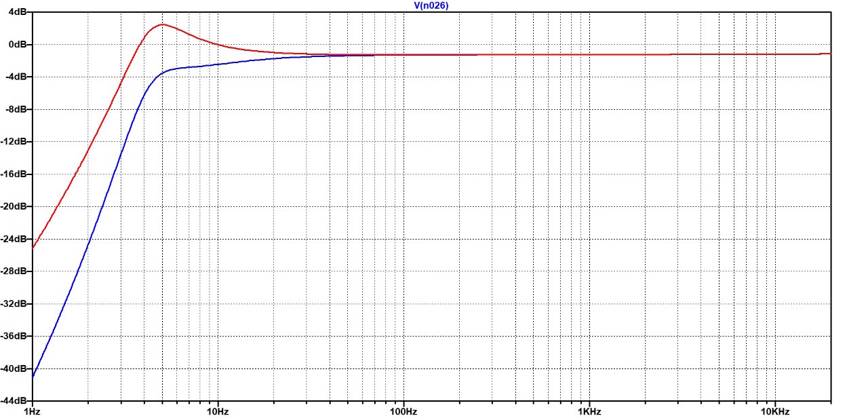Select the -44dB bottom axis label
The image size is (868, 418).
[x=17, y=401]
